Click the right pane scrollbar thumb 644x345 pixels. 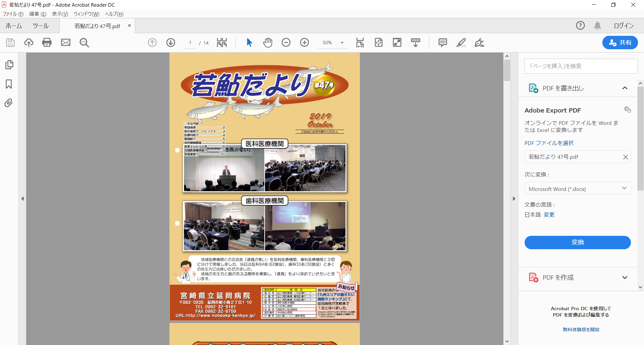(640, 139)
